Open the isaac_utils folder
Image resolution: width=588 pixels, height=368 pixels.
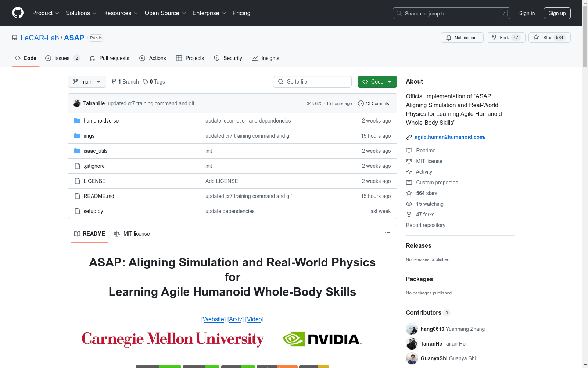(x=95, y=151)
